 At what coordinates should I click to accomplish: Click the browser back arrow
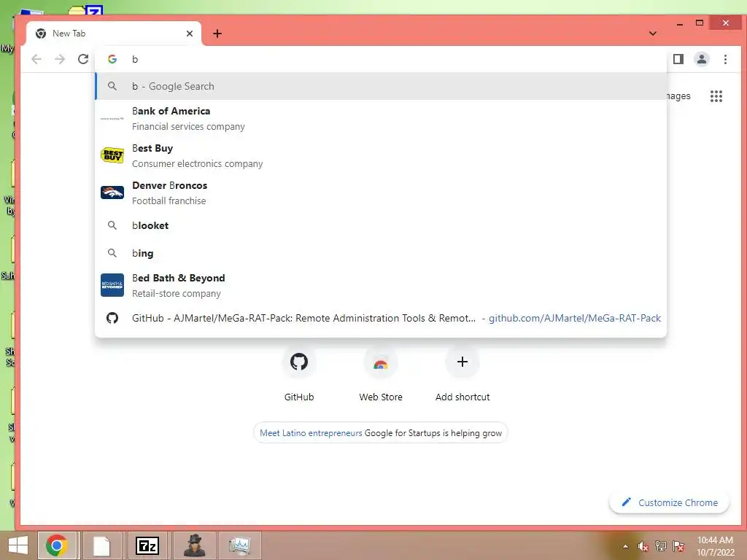pos(36,59)
